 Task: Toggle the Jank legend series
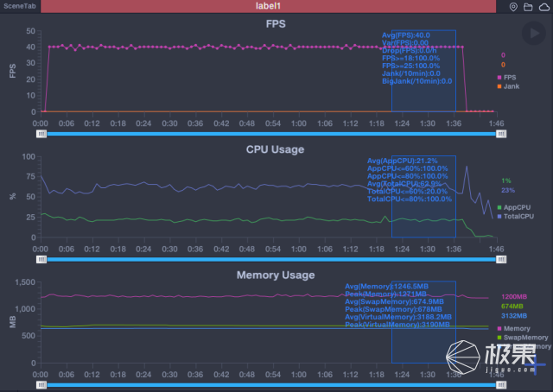[x=508, y=86]
